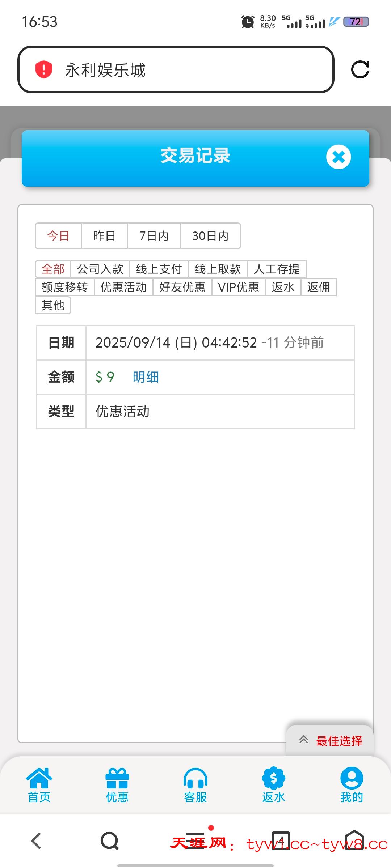
Task: Switch to the 7日内 tab
Action: 154,236
